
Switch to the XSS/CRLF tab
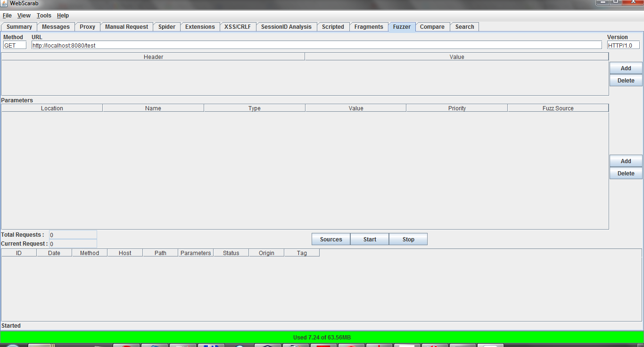click(238, 27)
